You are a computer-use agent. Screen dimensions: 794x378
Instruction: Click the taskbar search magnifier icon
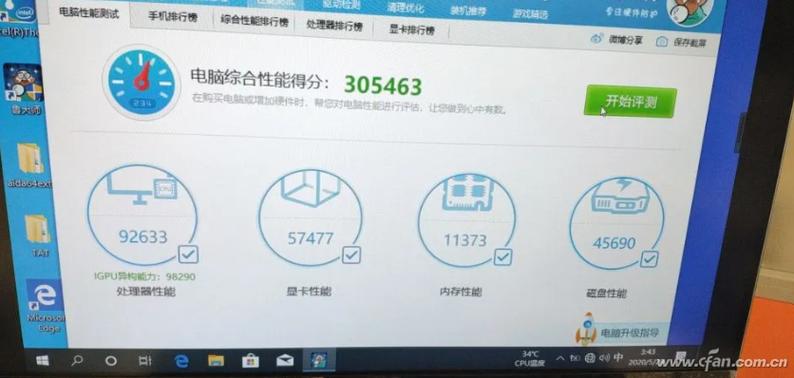click(x=77, y=361)
